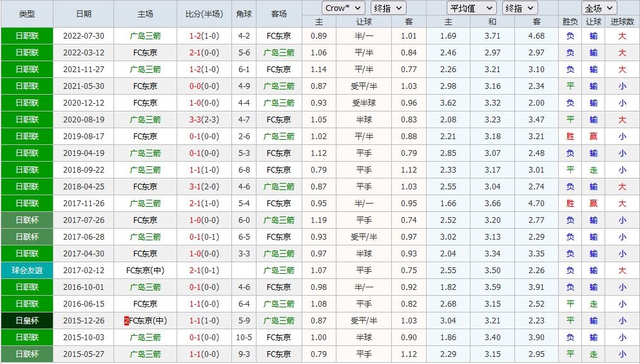Click the date 2017-11-26
Image resolution: width=640 pixels, height=364 pixels.
(x=84, y=203)
